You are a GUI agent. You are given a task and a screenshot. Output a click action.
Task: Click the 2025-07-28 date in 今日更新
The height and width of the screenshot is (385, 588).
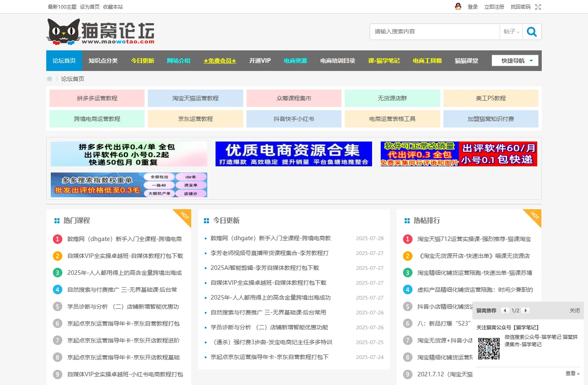tap(370, 239)
